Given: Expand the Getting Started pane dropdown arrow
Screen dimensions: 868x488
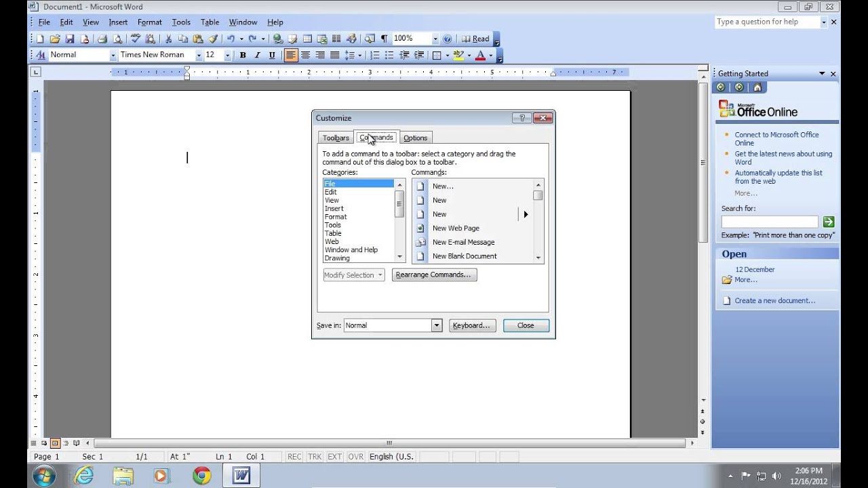Looking at the screenshot, I should coord(822,74).
